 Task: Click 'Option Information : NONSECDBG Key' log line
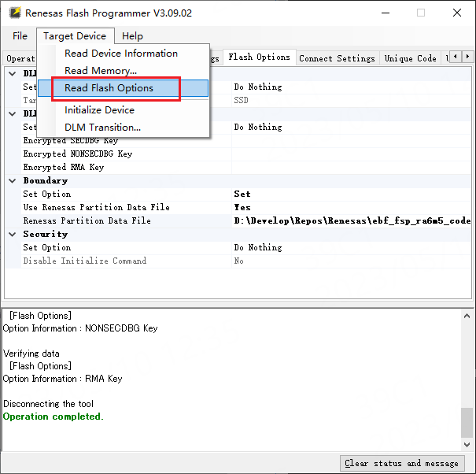pos(80,328)
